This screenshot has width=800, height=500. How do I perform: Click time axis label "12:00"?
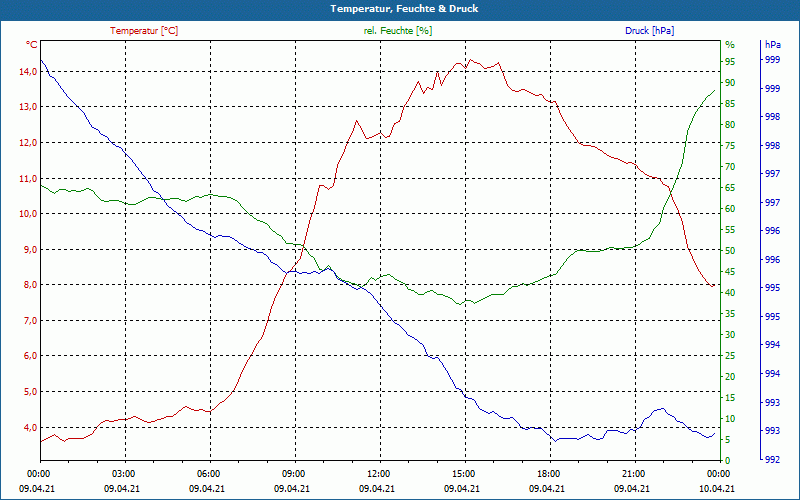[x=378, y=473]
